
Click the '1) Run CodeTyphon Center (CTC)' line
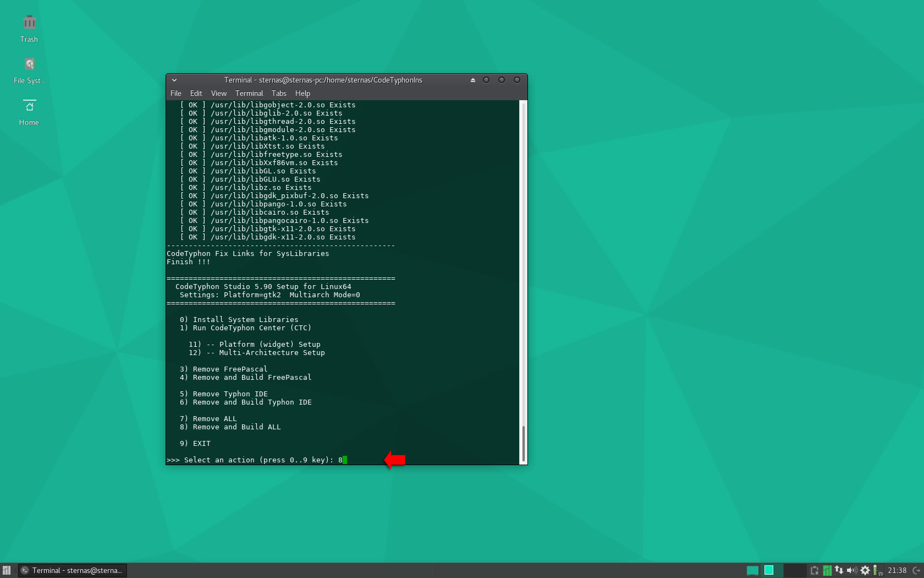246,328
